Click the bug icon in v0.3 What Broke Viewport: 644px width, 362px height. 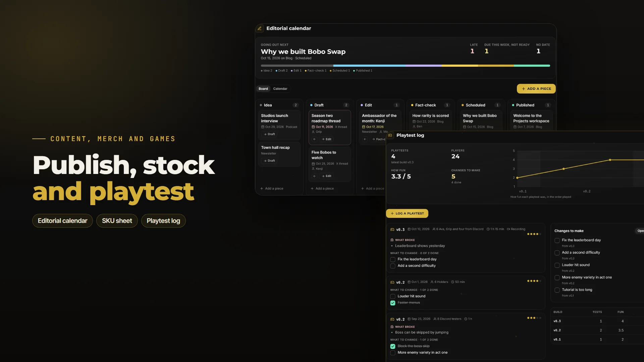[392, 240]
